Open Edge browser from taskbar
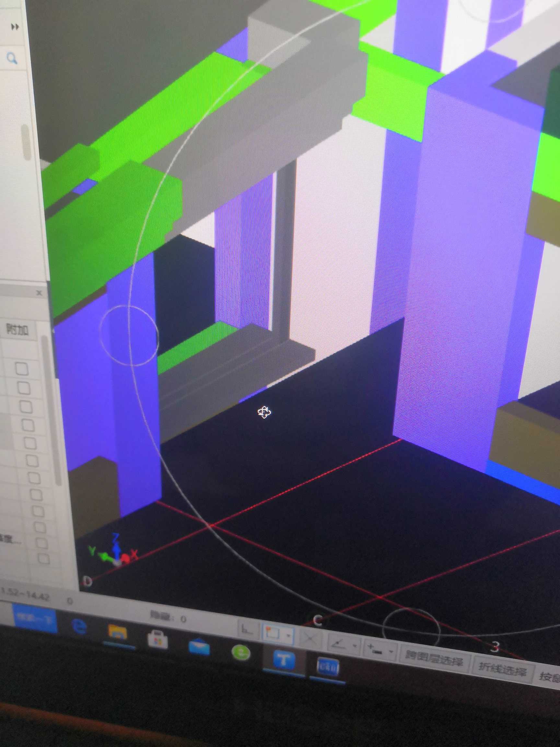 click(79, 626)
